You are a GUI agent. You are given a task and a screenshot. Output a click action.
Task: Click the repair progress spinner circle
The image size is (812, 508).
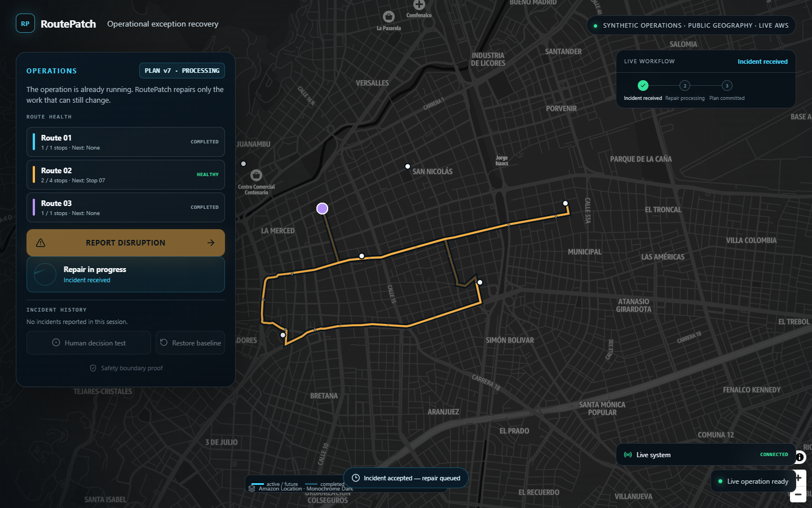(45, 274)
